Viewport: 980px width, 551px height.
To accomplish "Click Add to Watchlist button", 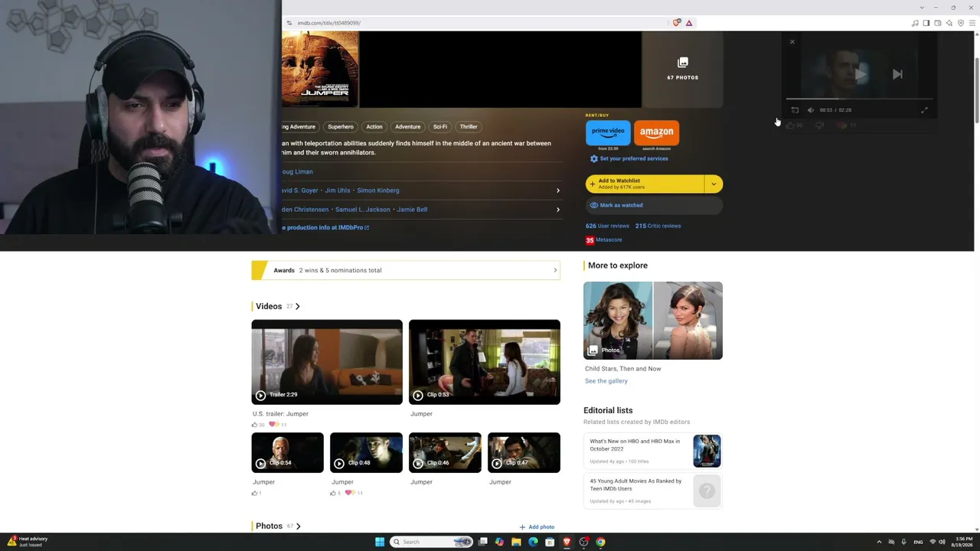I will pyautogui.click(x=645, y=184).
